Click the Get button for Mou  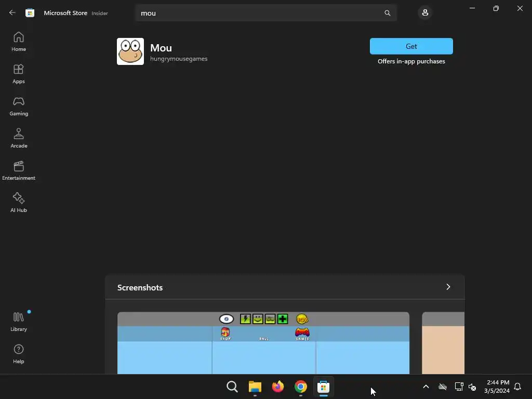(411, 46)
